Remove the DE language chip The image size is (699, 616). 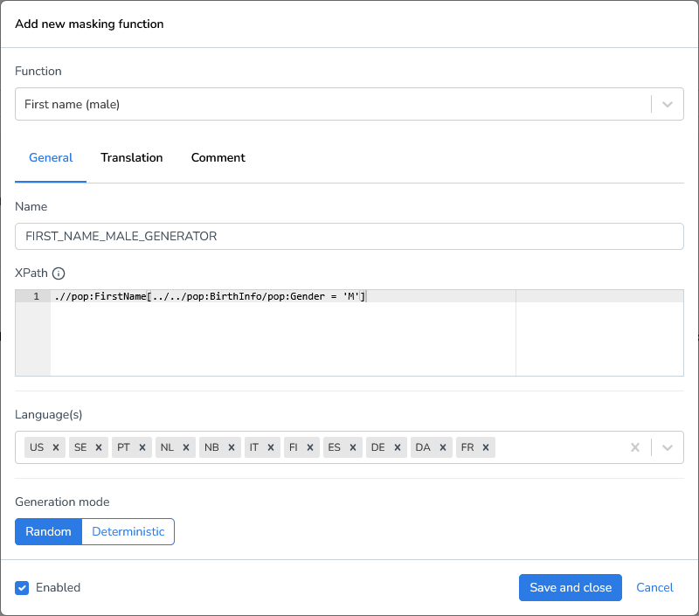tap(398, 446)
